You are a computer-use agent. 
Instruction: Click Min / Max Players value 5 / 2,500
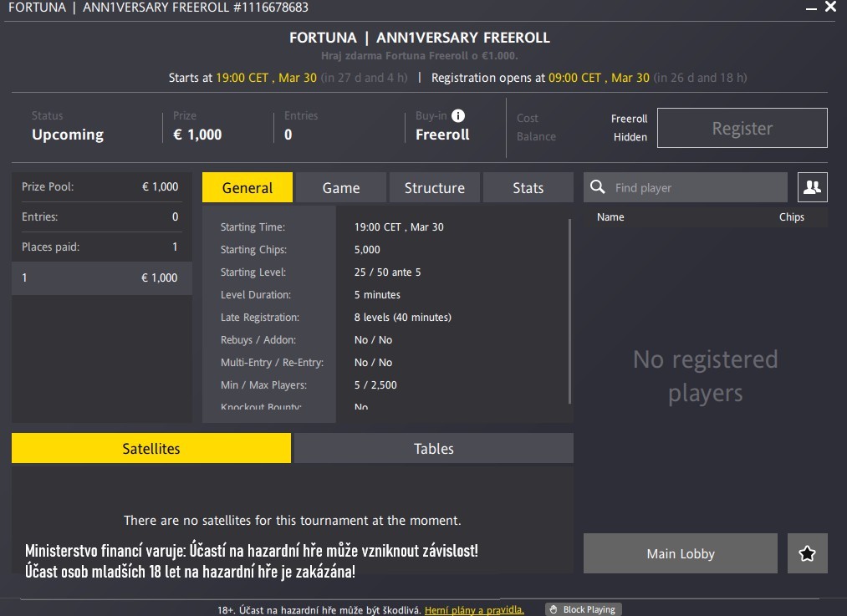tap(375, 385)
